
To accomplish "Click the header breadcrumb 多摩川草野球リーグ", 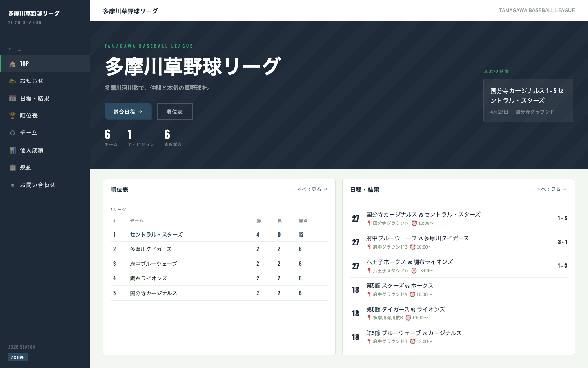I will [x=130, y=11].
